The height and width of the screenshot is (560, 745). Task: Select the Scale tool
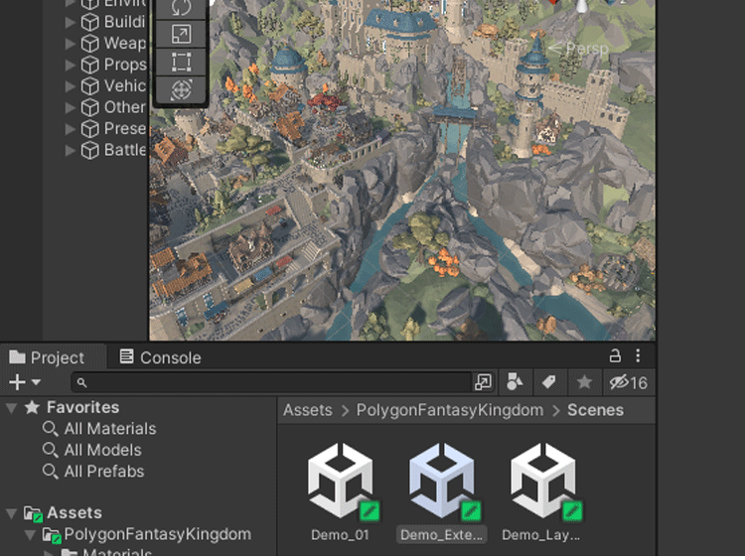[x=181, y=35]
